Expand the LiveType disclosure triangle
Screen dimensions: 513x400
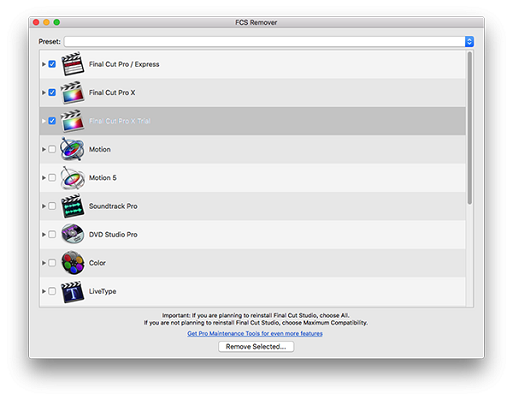44,291
